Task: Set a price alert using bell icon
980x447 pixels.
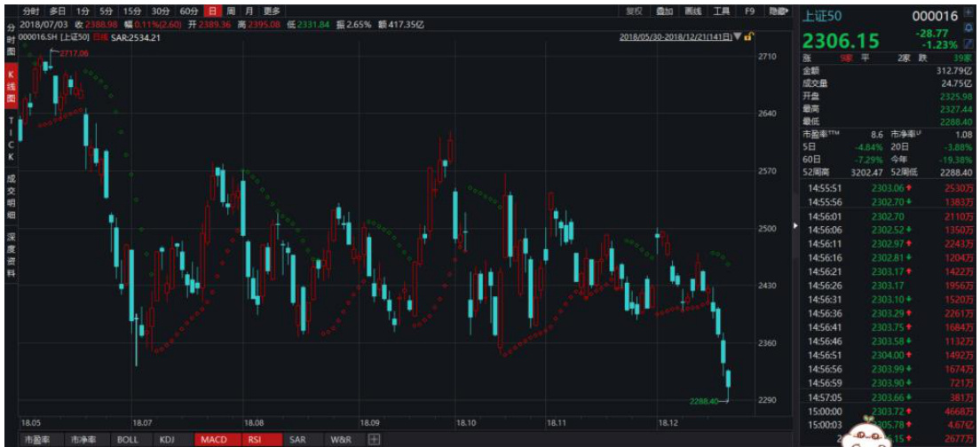Action: (968, 29)
